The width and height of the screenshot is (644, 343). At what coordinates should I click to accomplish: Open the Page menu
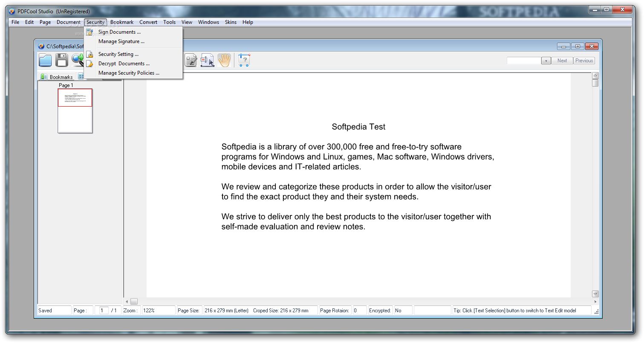coord(45,22)
